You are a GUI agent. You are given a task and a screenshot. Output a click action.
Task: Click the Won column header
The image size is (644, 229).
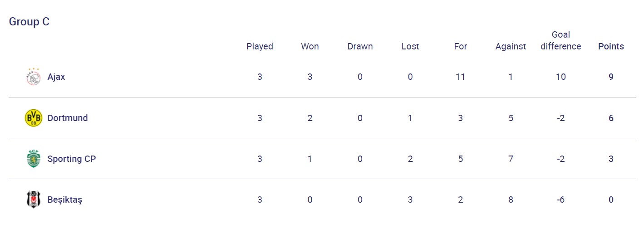pos(310,46)
